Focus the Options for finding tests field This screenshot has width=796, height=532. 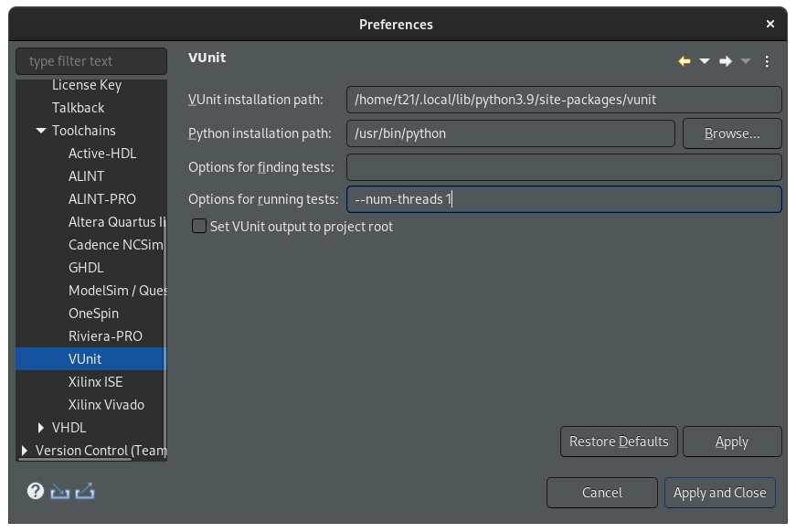(x=564, y=167)
